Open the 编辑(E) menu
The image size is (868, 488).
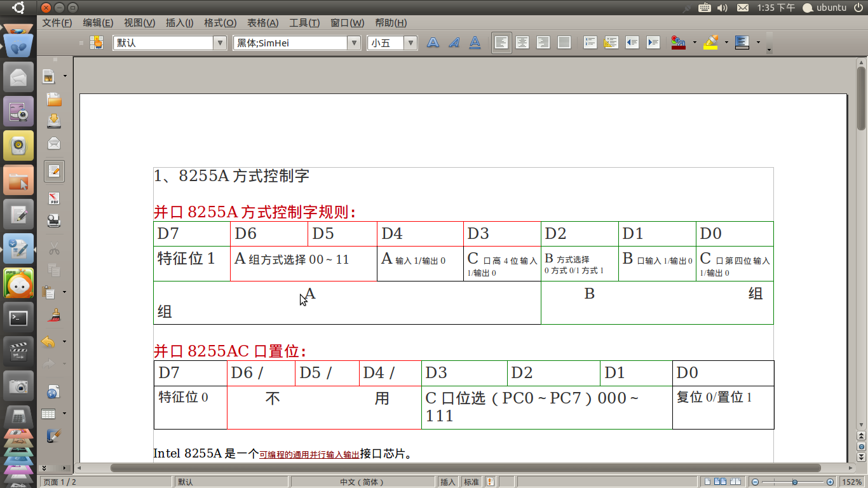(98, 23)
